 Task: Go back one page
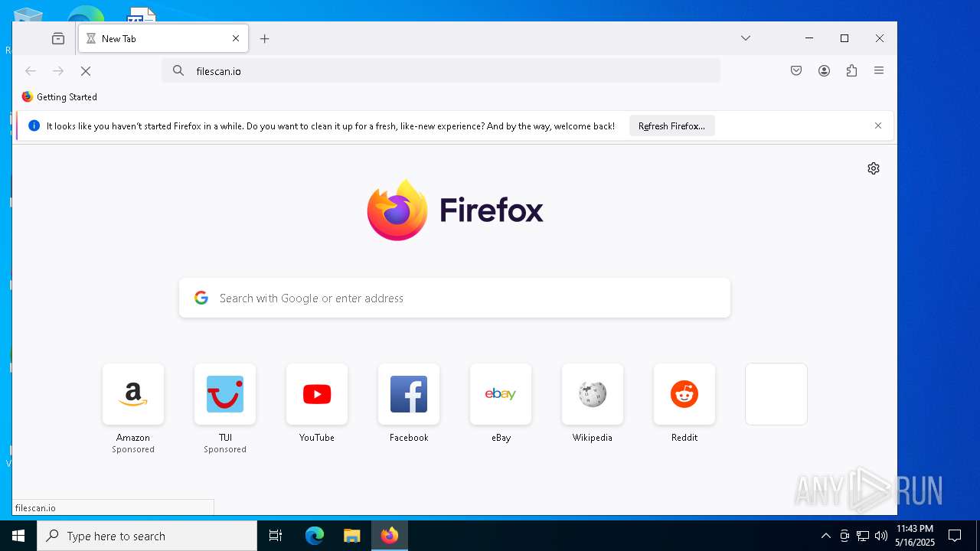[x=31, y=70]
